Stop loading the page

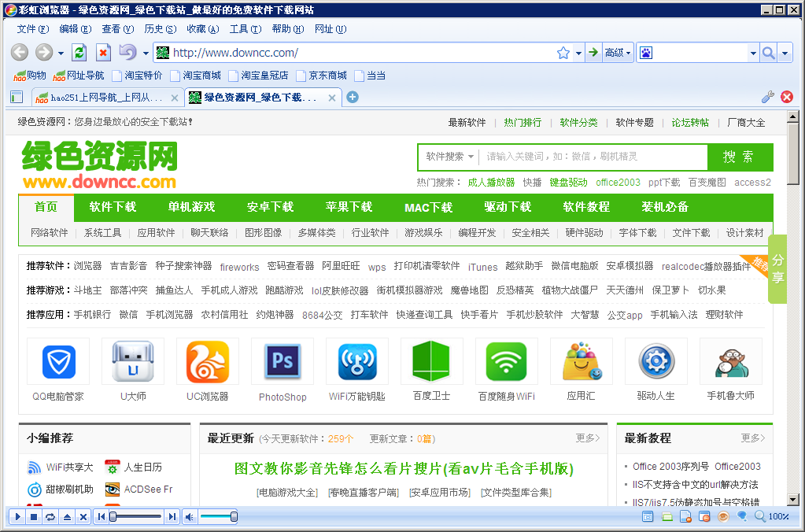[102, 53]
